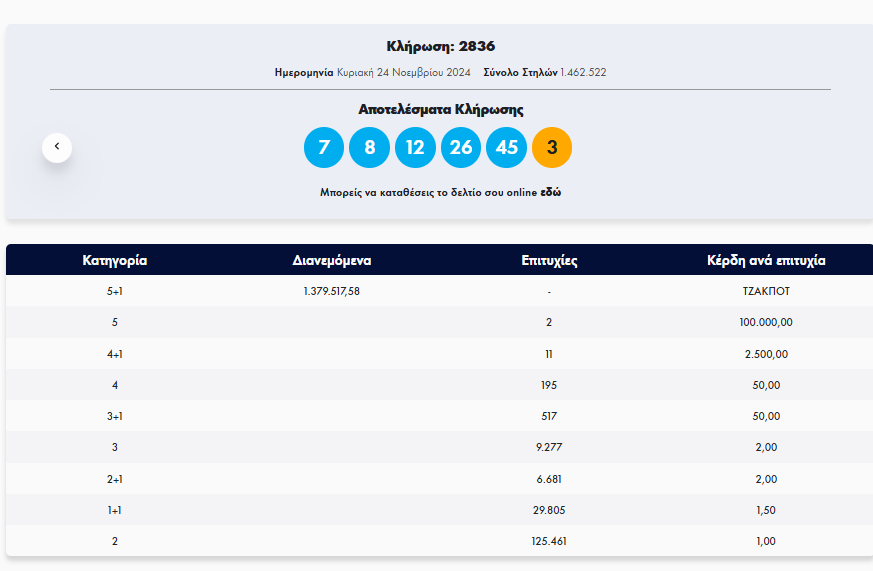This screenshot has width=873, height=571.
Task: Select the 100.000,00 winnings cell
Action: tap(766, 323)
